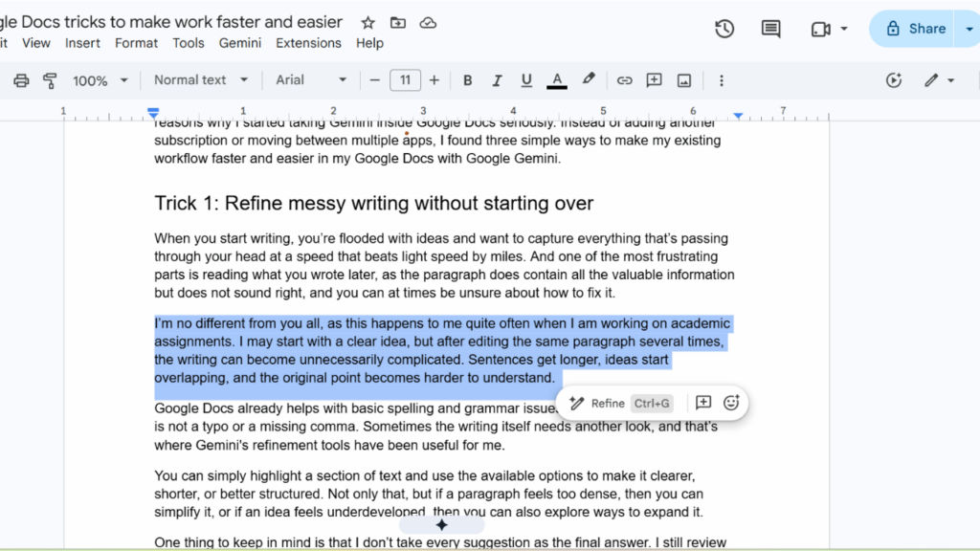Toggle italic formatting
Screen dimensions: 980x551
[497, 80]
